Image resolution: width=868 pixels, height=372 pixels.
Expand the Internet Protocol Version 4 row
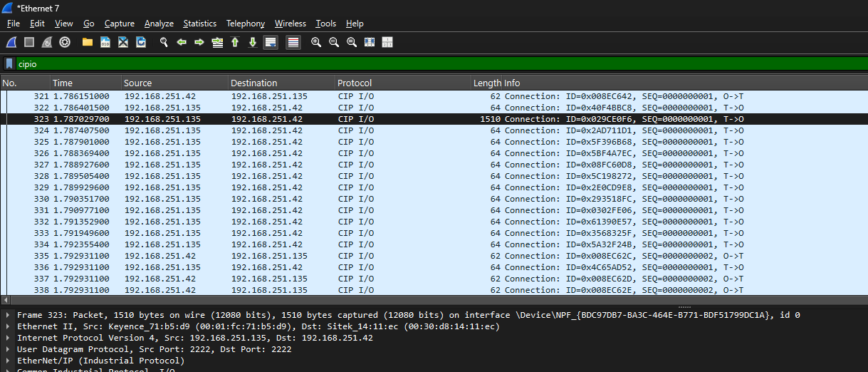[x=8, y=338]
